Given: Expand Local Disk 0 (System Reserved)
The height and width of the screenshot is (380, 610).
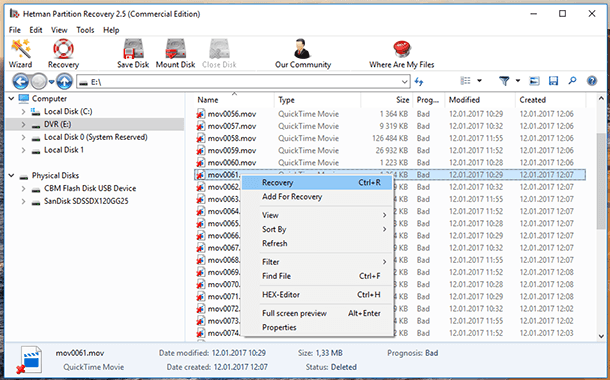Looking at the screenshot, I should click(23, 138).
